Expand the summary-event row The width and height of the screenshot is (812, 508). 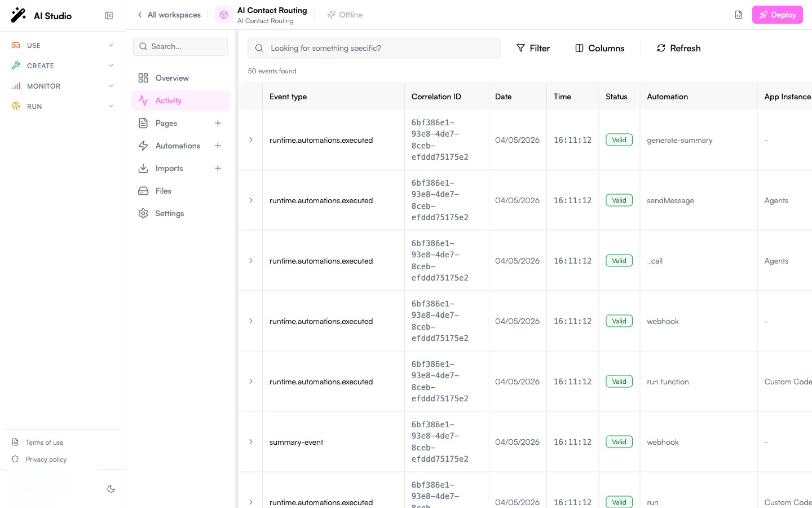coord(251,441)
